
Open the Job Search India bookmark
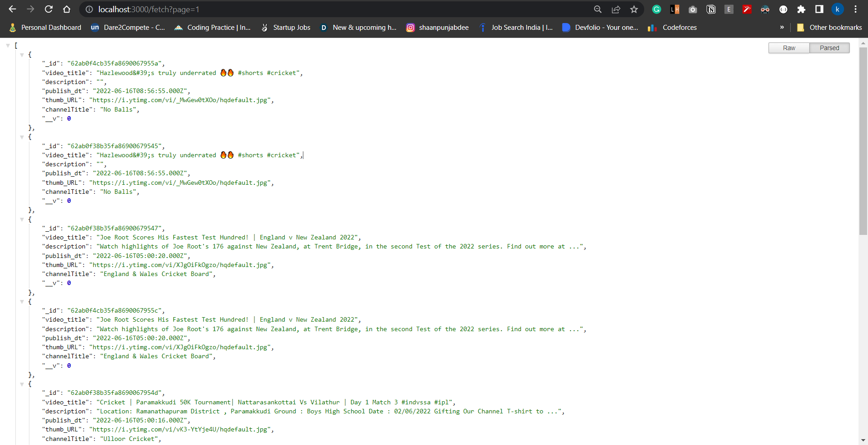516,28
